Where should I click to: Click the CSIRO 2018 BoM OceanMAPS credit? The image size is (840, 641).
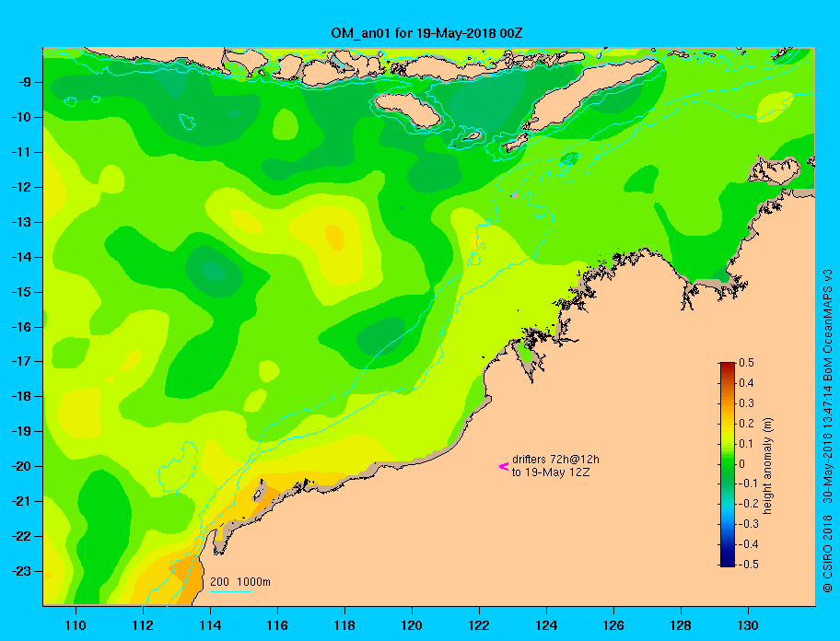point(827,430)
